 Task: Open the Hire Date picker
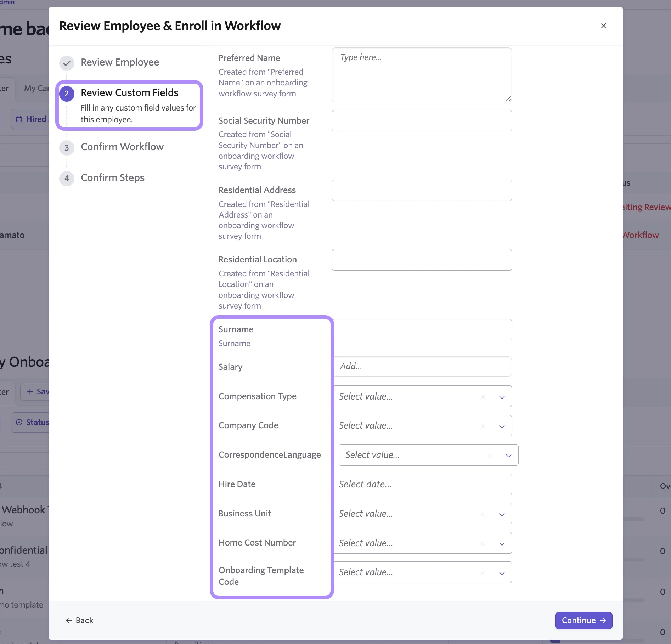click(423, 484)
